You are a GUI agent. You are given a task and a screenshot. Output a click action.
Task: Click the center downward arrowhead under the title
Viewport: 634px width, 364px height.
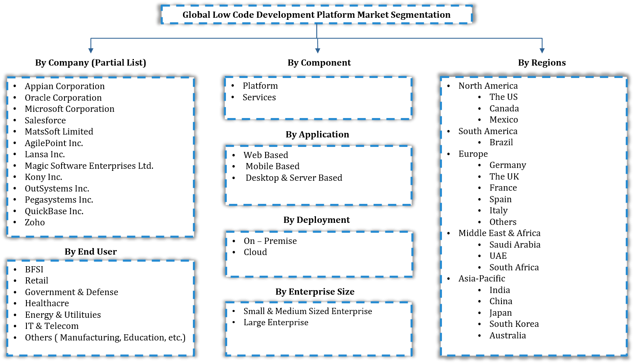point(318,50)
